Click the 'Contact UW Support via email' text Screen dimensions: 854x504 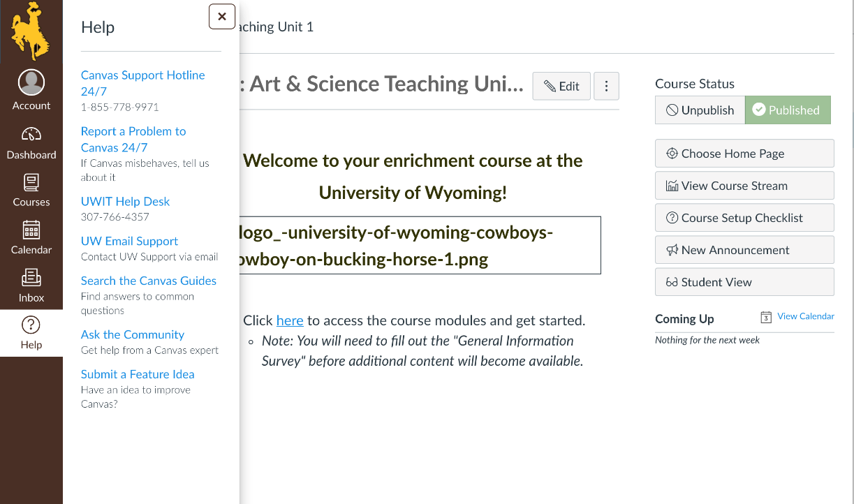[149, 257]
